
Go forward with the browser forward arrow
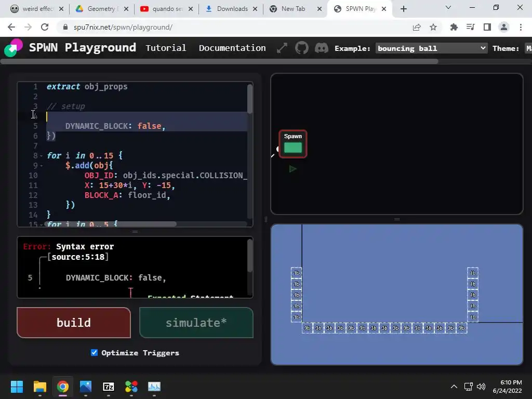[28, 27]
